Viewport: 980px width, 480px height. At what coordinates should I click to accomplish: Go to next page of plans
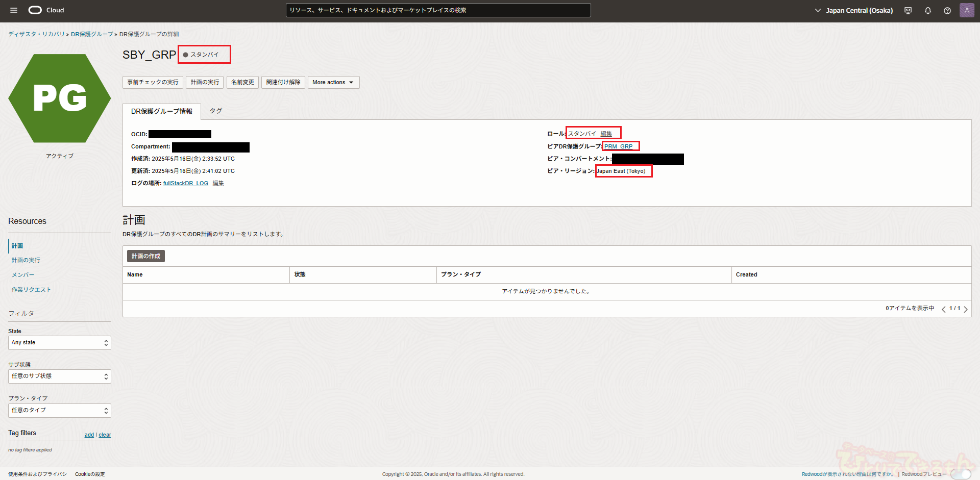tap(966, 309)
